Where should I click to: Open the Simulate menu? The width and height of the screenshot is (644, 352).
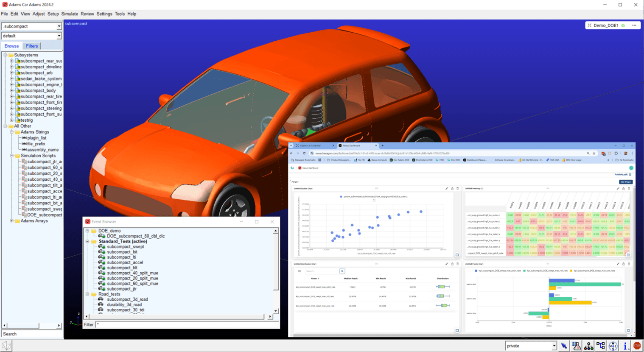click(x=69, y=14)
